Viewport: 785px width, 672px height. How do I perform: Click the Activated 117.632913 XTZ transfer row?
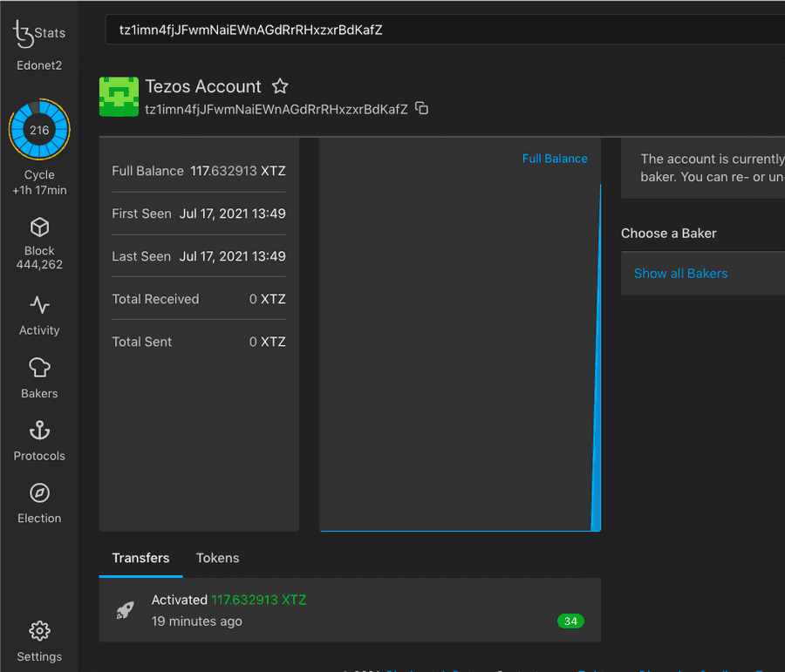coord(349,610)
